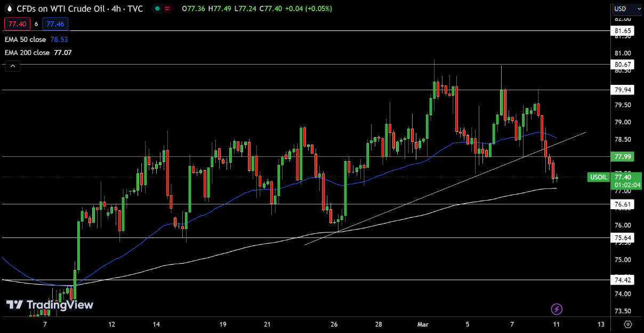
Task: Click the red 77.40 sell price button
Action: tap(17, 23)
